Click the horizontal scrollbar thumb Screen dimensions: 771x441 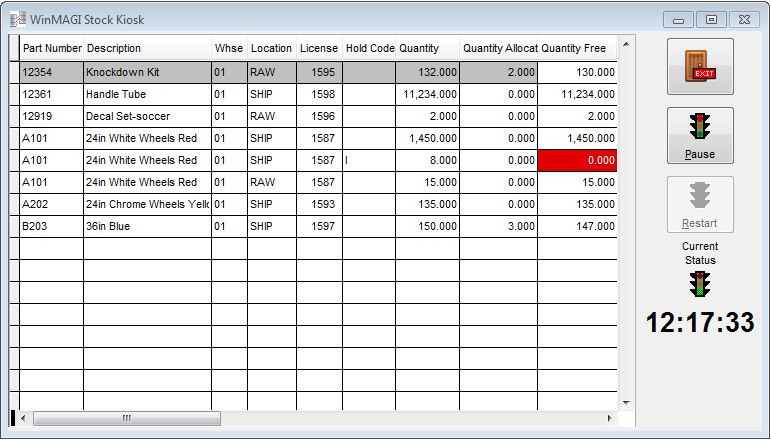126,418
